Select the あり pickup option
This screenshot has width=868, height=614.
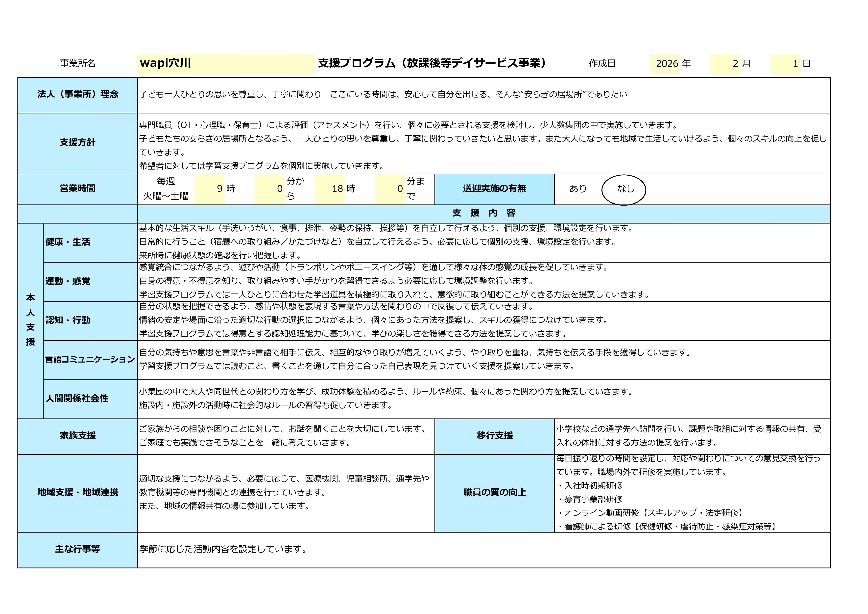[578, 189]
